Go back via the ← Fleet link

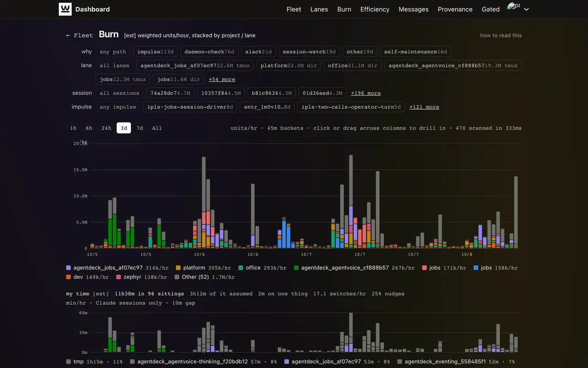coord(79,35)
